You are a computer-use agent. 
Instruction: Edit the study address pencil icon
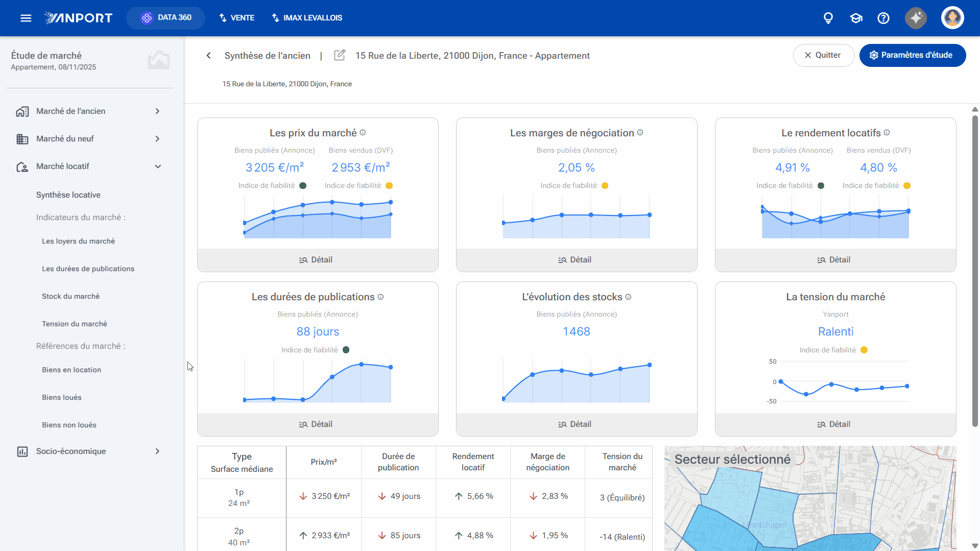pos(340,55)
